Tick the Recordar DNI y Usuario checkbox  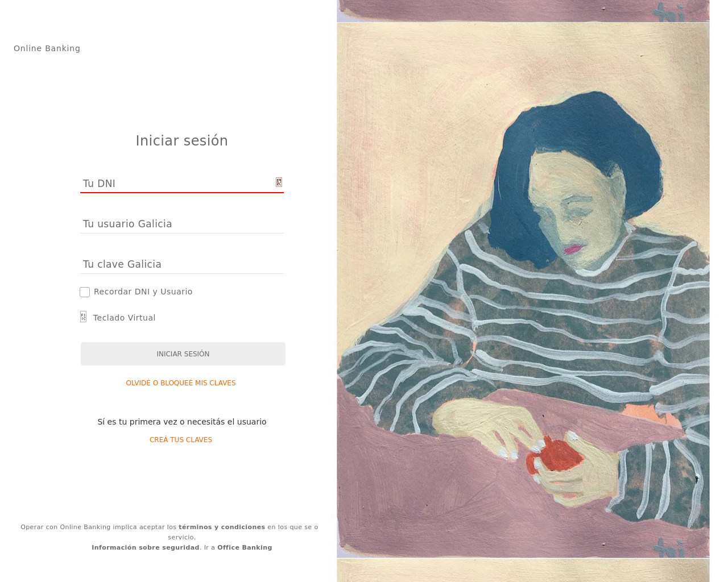[85, 292]
